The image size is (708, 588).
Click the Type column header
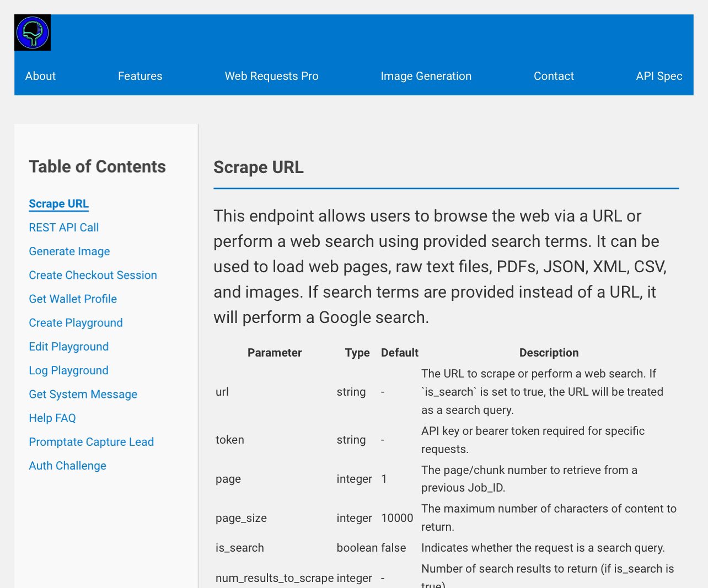tap(357, 353)
